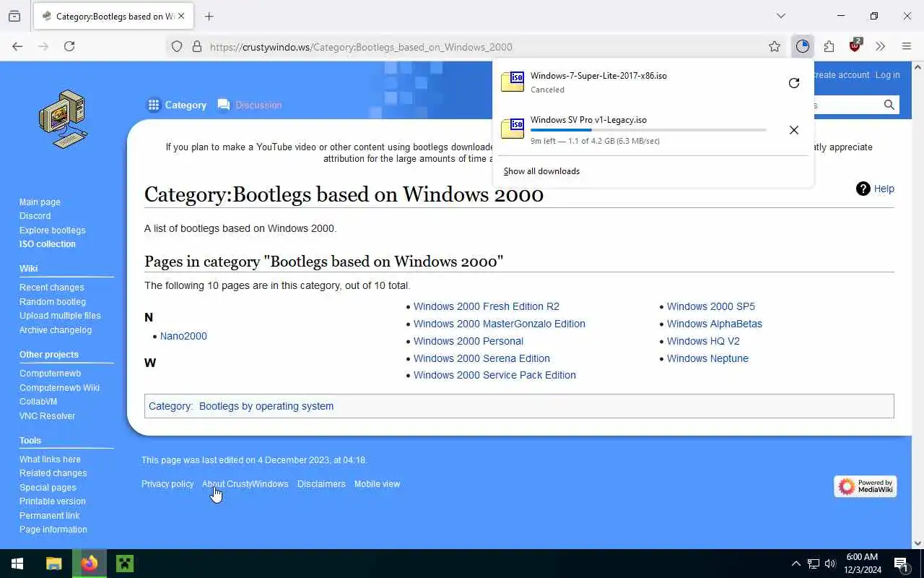The height and width of the screenshot is (578, 924).
Task: Click the download progress bar
Action: coord(648,130)
